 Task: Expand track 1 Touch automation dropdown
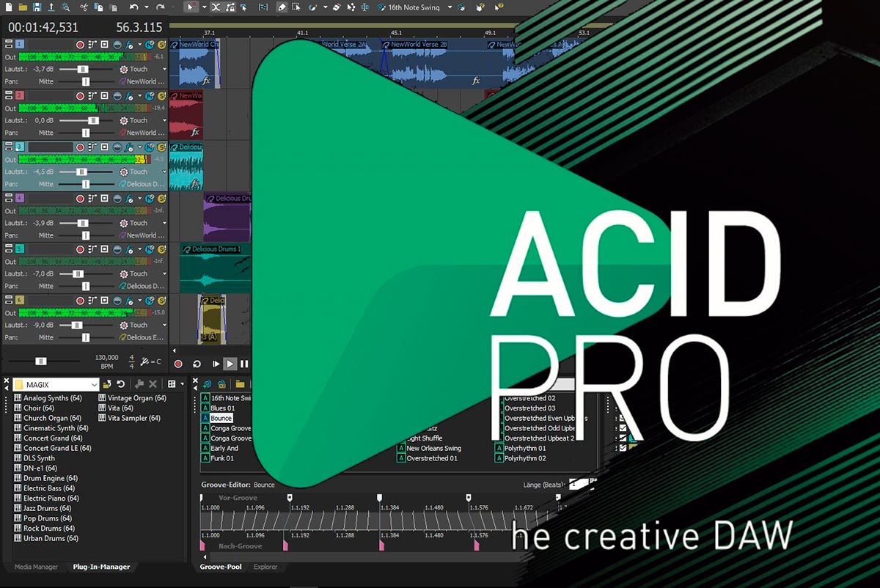[x=164, y=70]
